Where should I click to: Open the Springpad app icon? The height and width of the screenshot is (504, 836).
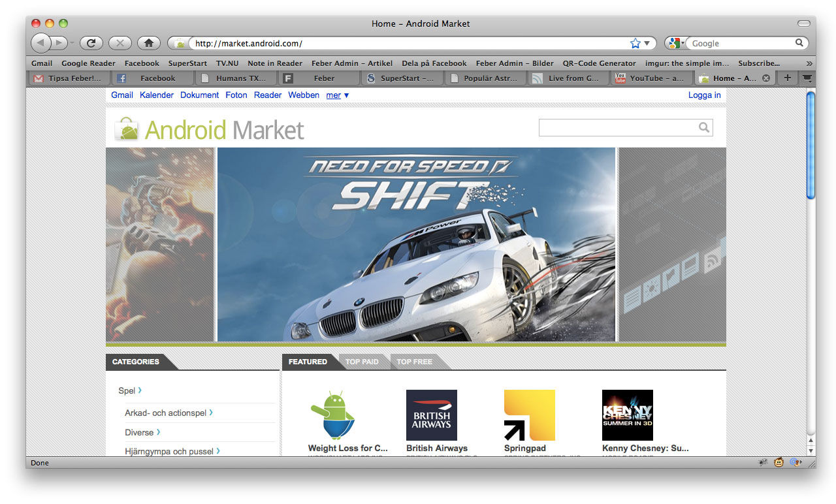[x=530, y=415]
